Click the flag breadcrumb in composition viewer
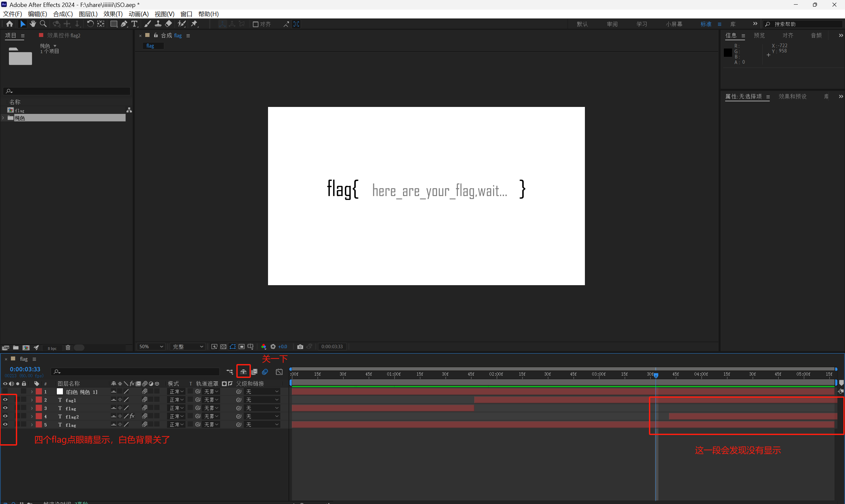The image size is (845, 504). tap(150, 46)
